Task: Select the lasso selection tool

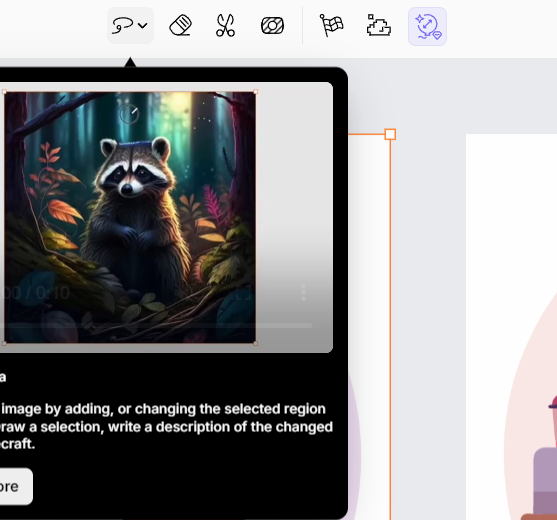Action: point(123,26)
